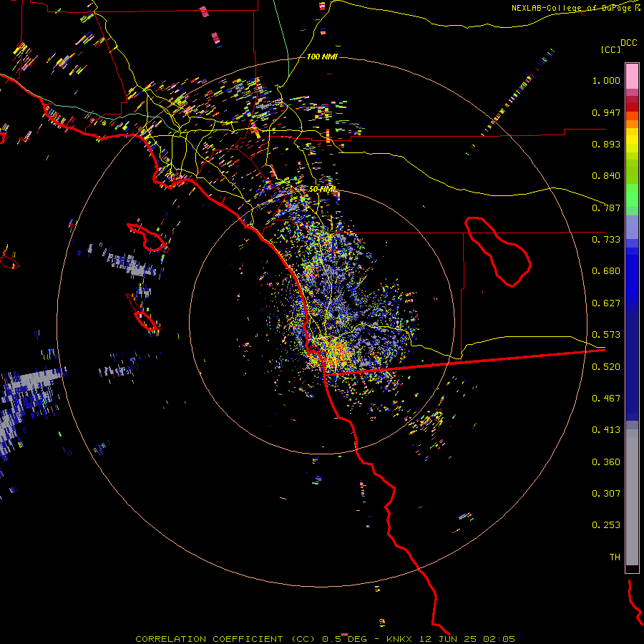644x644 pixels.
Task: Click the 0.893 scale value
Action: pos(606,144)
